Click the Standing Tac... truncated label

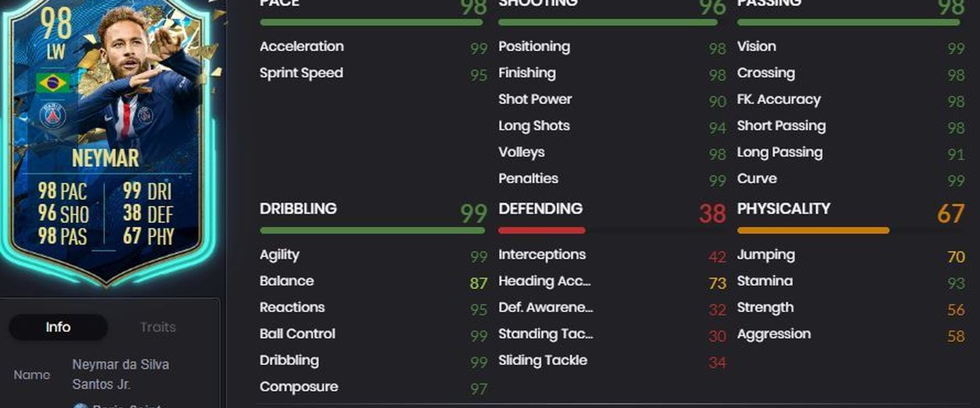point(546,334)
